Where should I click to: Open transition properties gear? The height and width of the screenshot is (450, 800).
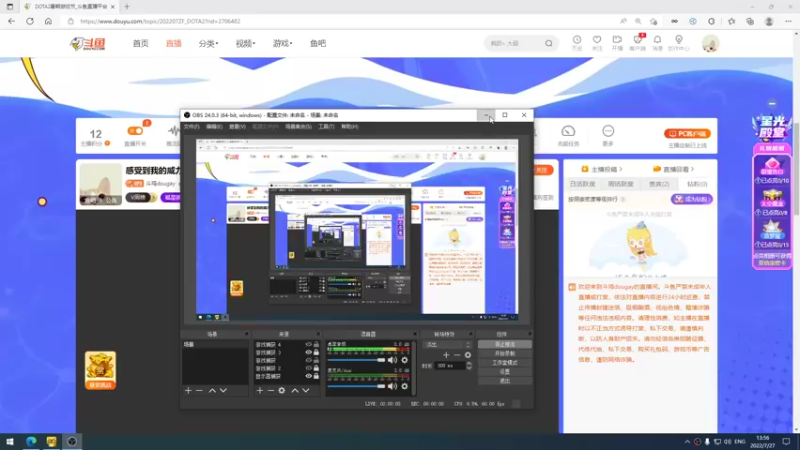[x=468, y=355]
